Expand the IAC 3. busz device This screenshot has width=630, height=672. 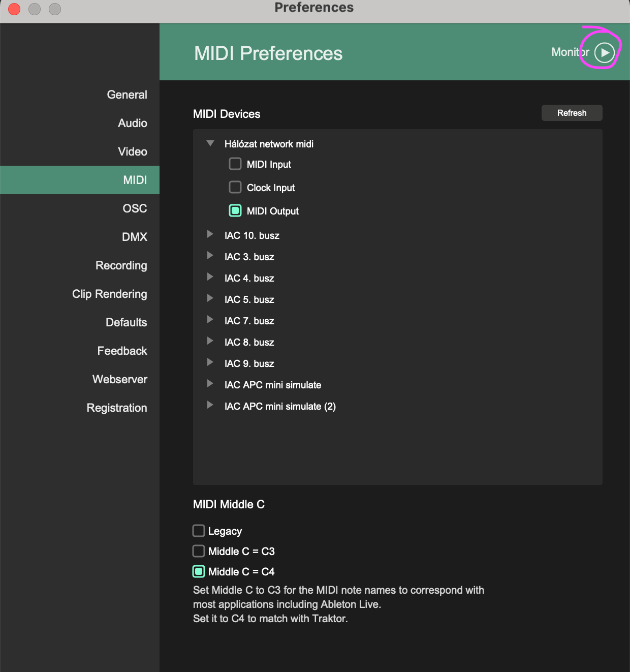point(210,256)
